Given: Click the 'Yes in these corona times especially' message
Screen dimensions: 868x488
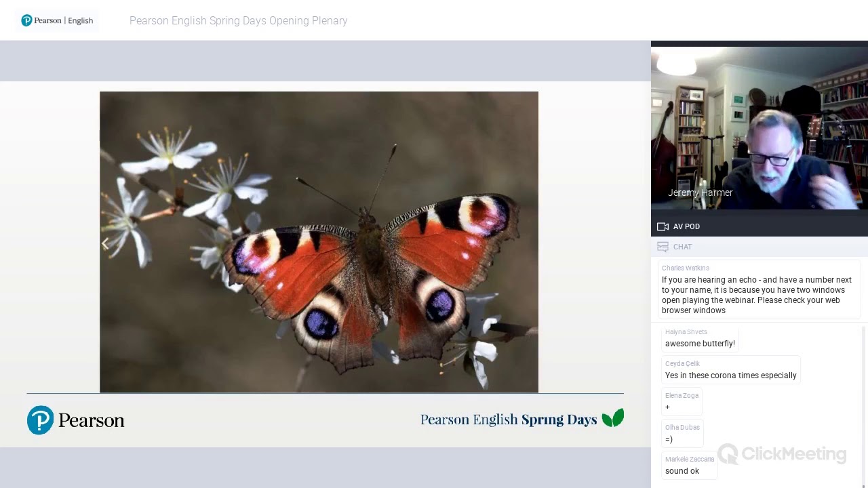Looking at the screenshot, I should coord(731,375).
